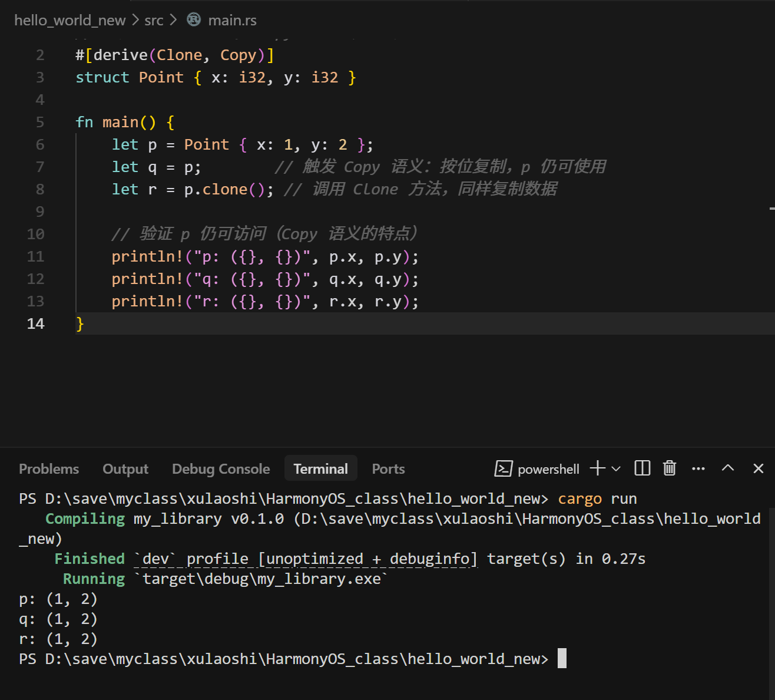The height and width of the screenshot is (700, 775).
Task: Show the Debug Console tab
Action: coord(221,469)
